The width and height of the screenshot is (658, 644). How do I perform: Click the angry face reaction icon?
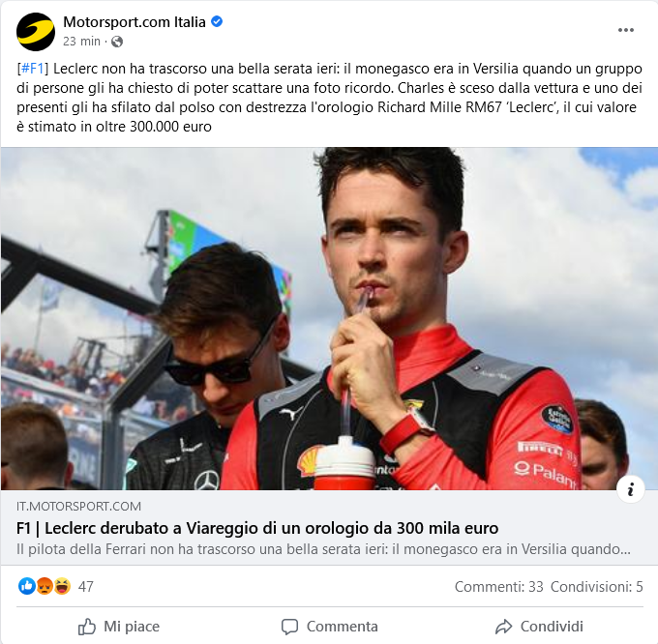click(x=45, y=586)
